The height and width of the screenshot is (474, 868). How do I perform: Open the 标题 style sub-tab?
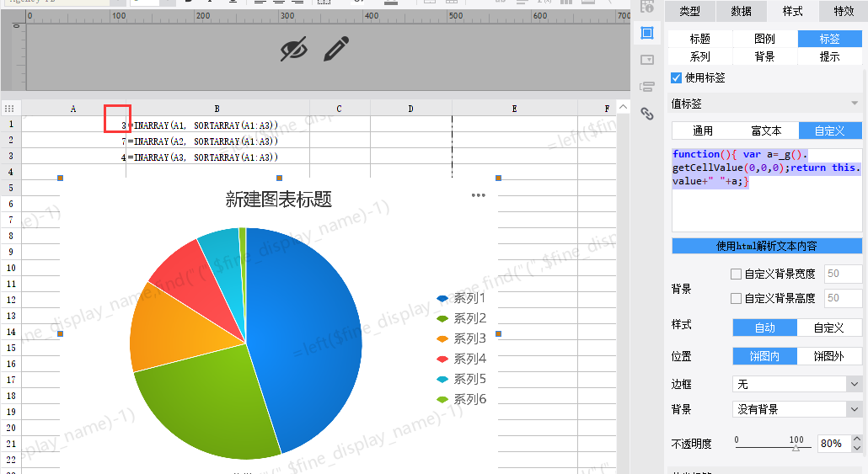[700, 39]
